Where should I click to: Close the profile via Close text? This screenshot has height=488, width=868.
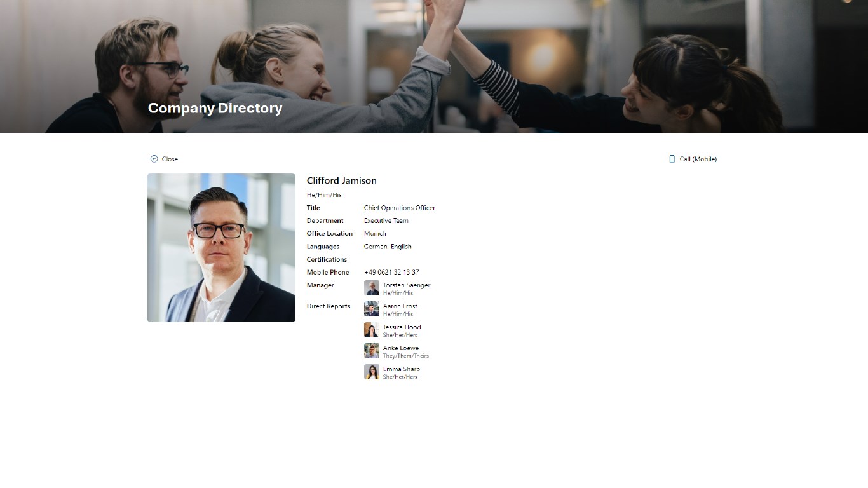coord(170,159)
